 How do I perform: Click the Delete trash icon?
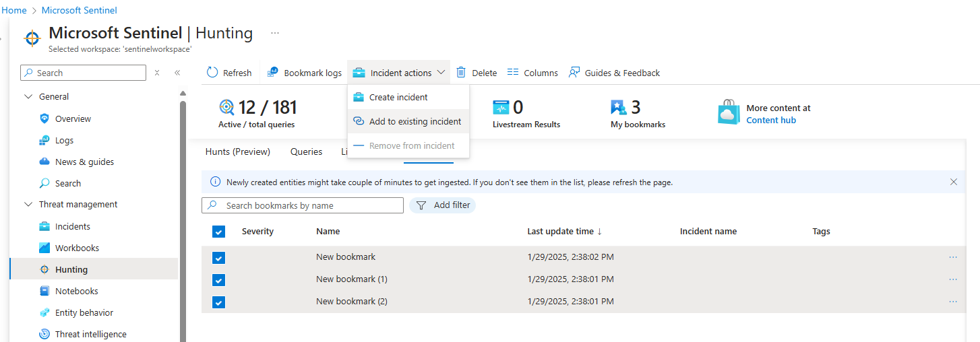461,73
